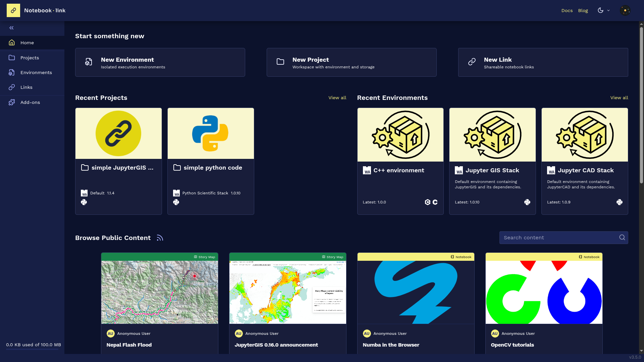This screenshot has height=362, width=644.
Task: Click the New Project folder icon
Action: pos(280,62)
